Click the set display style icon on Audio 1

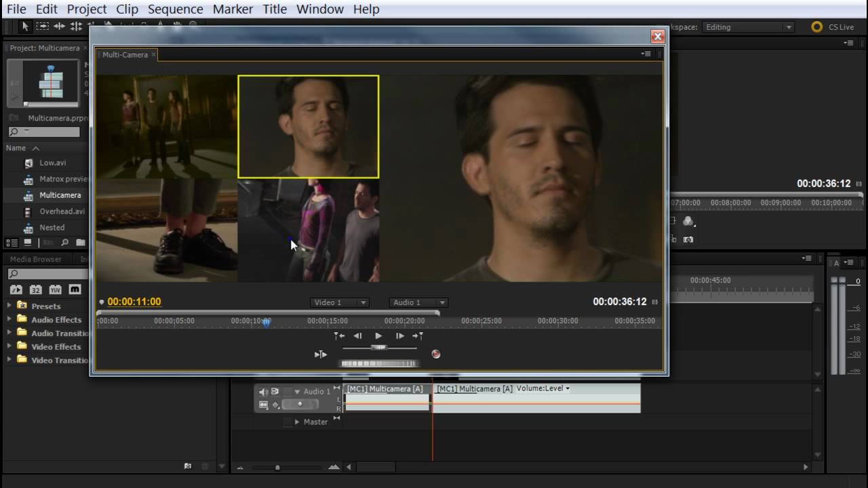pos(263,405)
